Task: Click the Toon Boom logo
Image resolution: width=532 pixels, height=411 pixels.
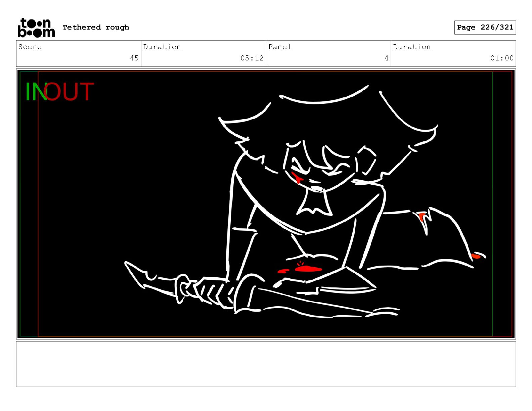Action: pyautogui.click(x=36, y=28)
